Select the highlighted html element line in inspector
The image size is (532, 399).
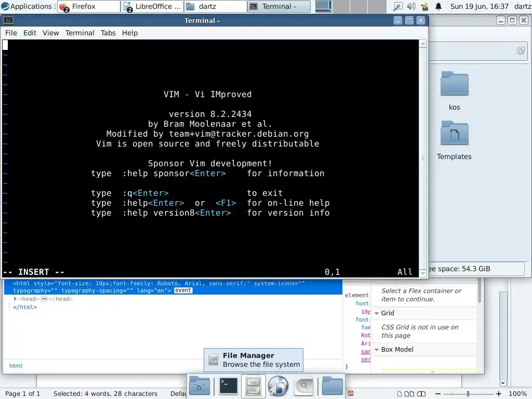click(173, 287)
